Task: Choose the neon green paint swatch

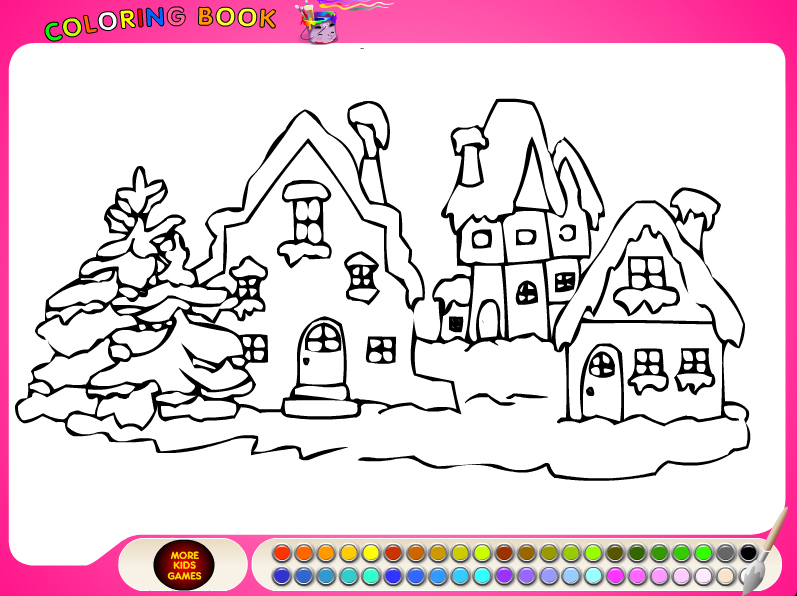Action: pos(704,552)
